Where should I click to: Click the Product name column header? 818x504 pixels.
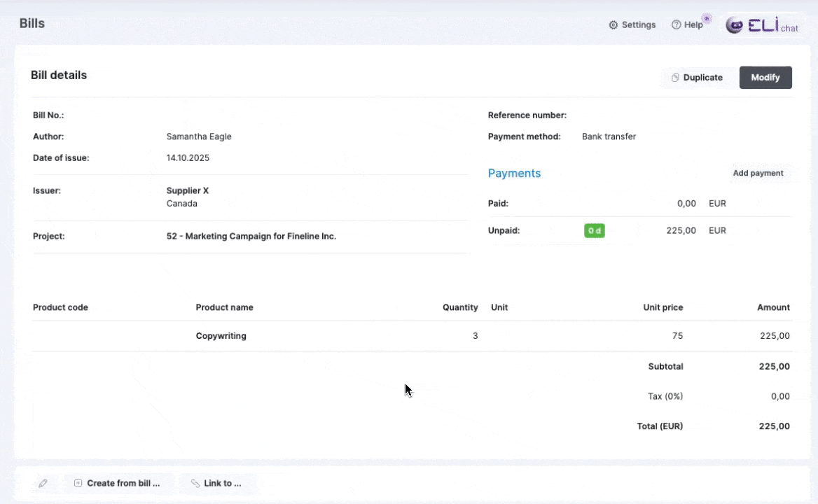click(x=224, y=307)
